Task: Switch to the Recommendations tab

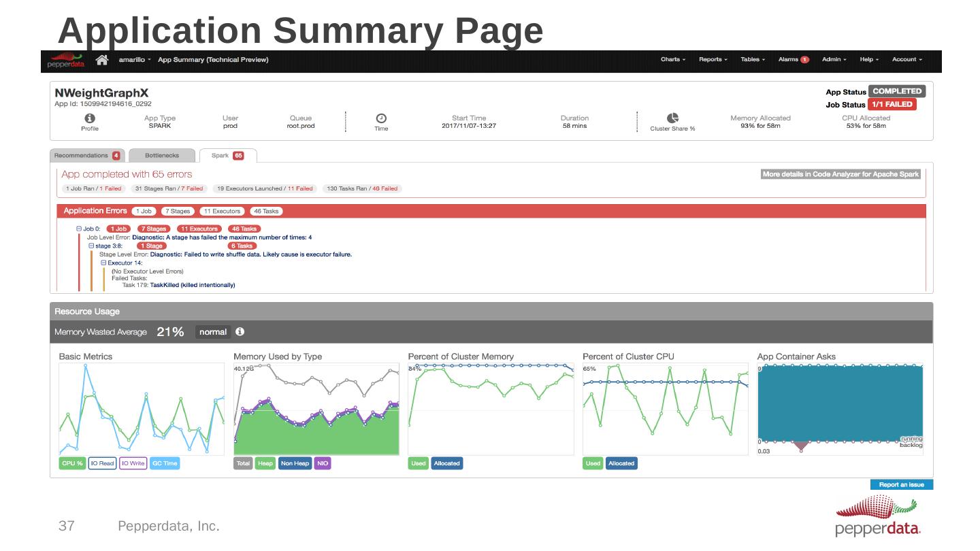Action: coord(87,156)
